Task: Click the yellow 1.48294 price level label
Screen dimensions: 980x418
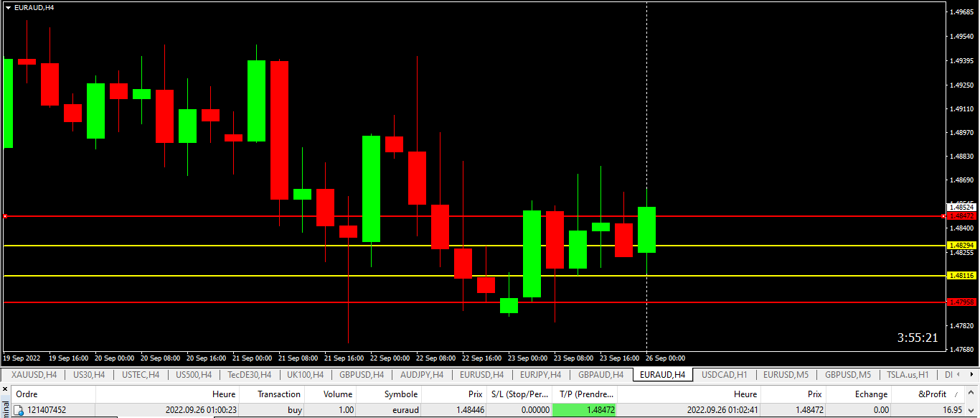Action: tap(961, 246)
